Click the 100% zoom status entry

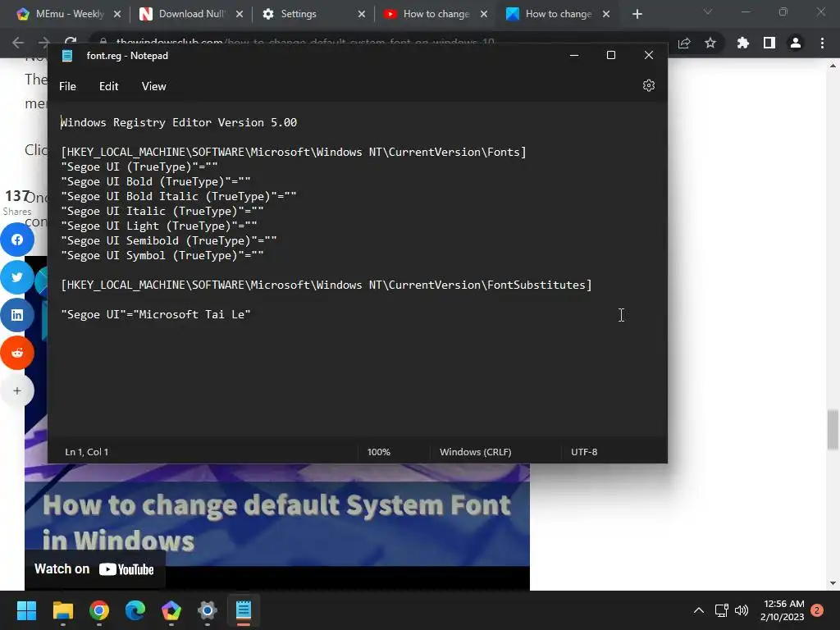point(379,452)
